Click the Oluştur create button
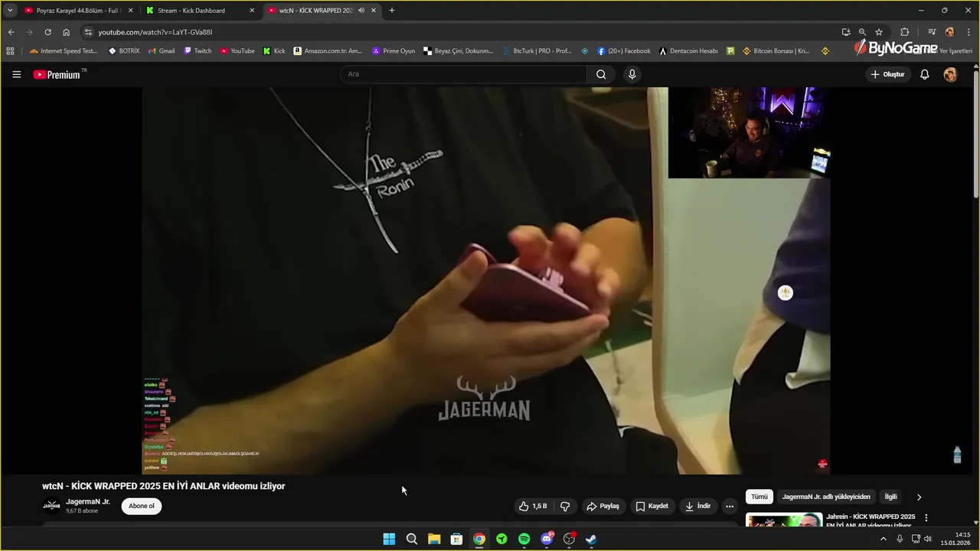This screenshot has width=980, height=551. pyautogui.click(x=888, y=74)
